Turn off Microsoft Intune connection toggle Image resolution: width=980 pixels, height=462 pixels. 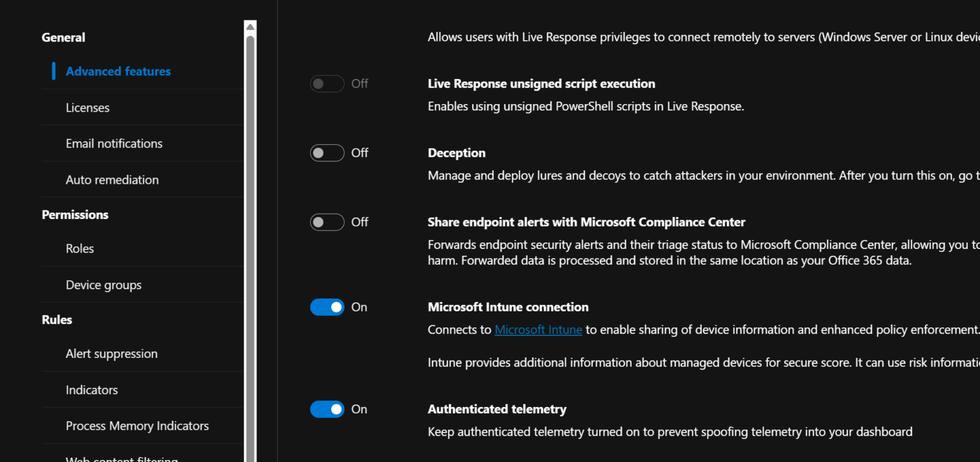tap(327, 307)
